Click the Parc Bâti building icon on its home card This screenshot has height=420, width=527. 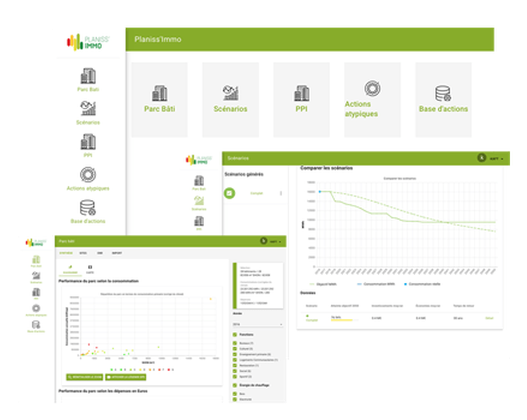(160, 93)
